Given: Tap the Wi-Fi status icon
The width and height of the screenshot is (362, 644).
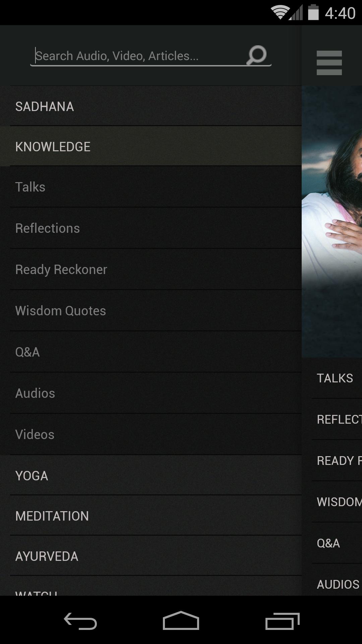Looking at the screenshot, I should pyautogui.click(x=280, y=13).
